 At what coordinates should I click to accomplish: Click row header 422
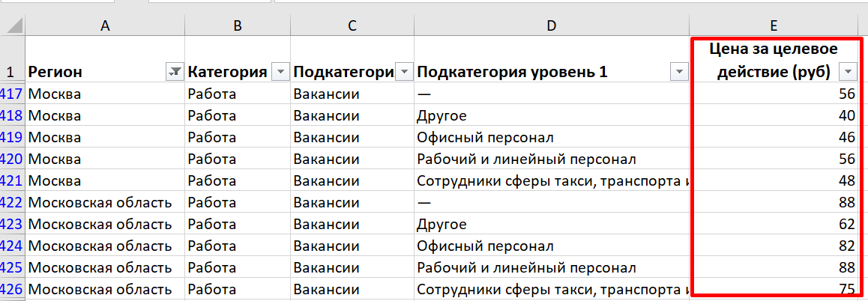12,203
